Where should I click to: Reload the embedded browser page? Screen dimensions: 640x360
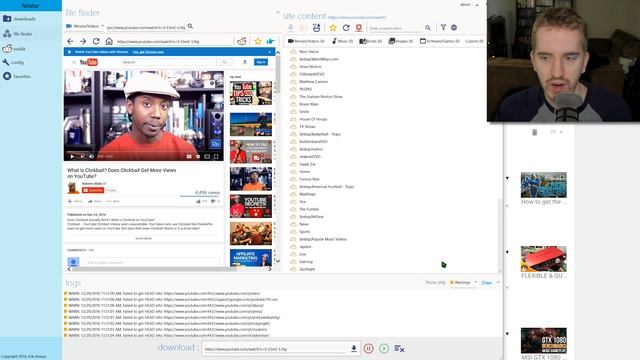point(96,41)
